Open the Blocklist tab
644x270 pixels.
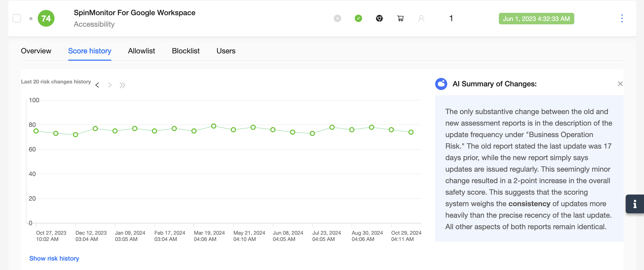pos(186,51)
